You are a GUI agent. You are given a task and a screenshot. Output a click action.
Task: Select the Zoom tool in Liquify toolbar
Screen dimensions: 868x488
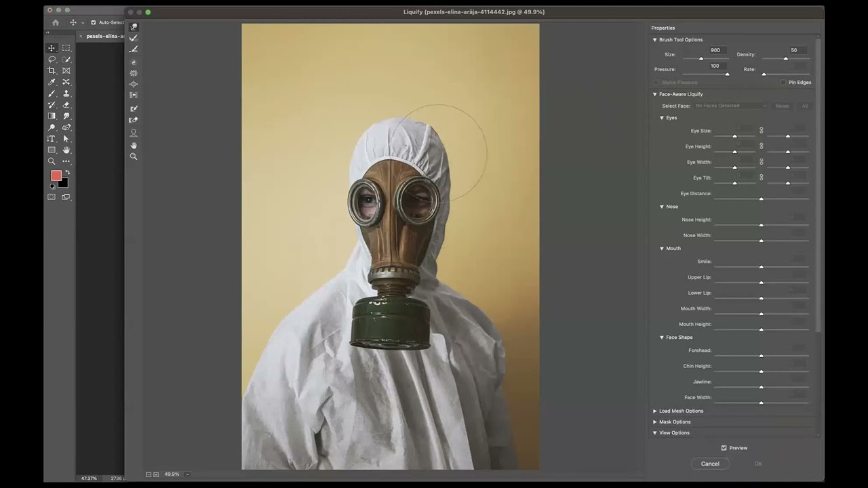[134, 157]
